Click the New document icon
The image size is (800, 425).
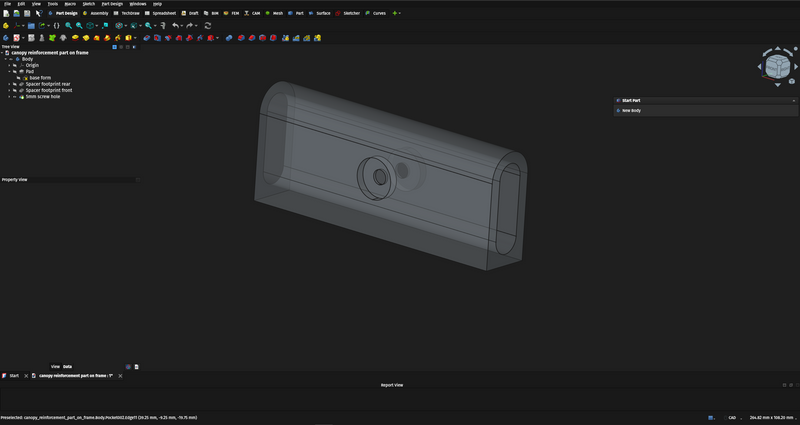(6, 13)
